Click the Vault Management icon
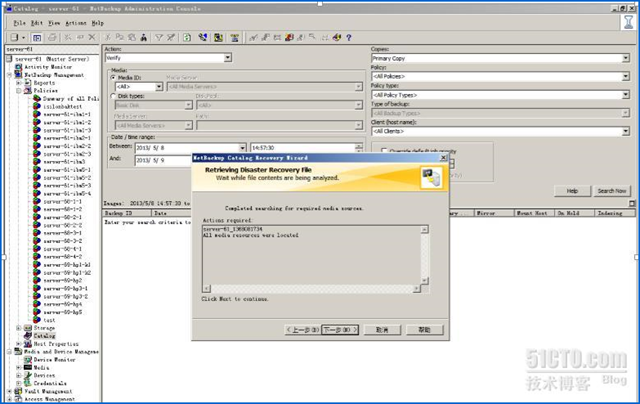 (18, 391)
